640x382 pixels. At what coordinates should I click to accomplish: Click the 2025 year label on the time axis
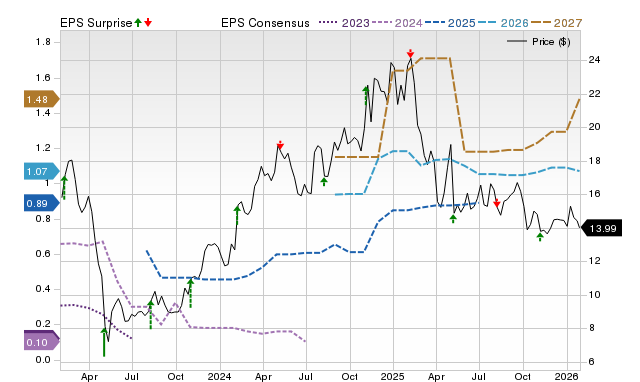(393, 376)
